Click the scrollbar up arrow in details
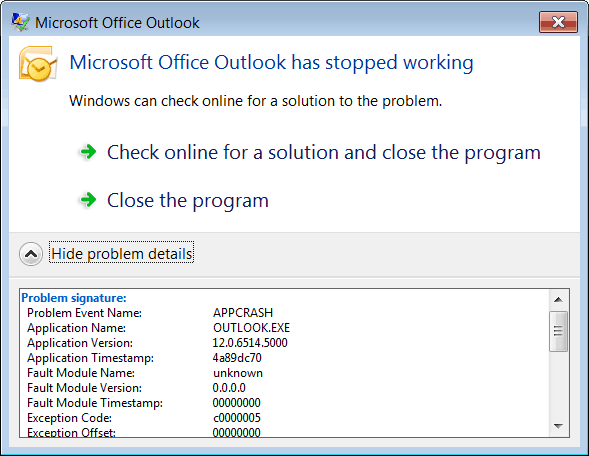589x456 pixels. [558, 300]
